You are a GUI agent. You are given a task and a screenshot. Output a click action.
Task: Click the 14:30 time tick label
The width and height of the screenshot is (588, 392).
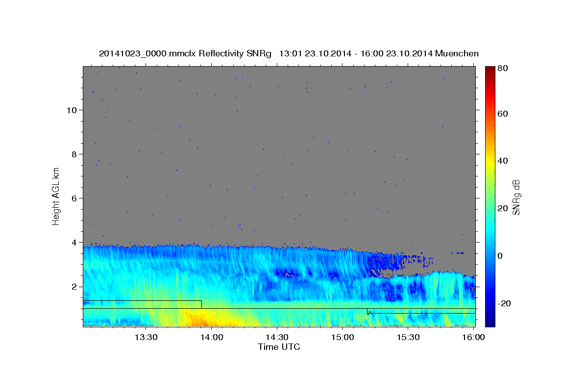click(x=277, y=338)
